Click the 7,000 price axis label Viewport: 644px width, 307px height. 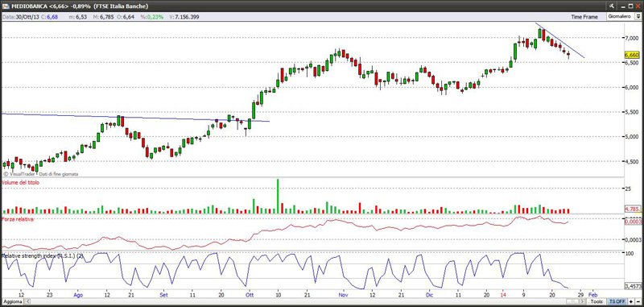click(x=632, y=38)
